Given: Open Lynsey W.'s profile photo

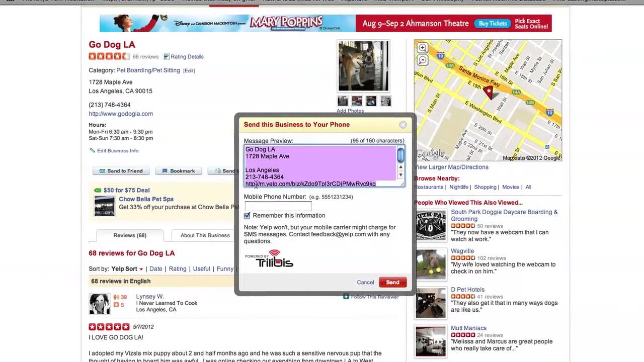Looking at the screenshot, I should (99, 304).
